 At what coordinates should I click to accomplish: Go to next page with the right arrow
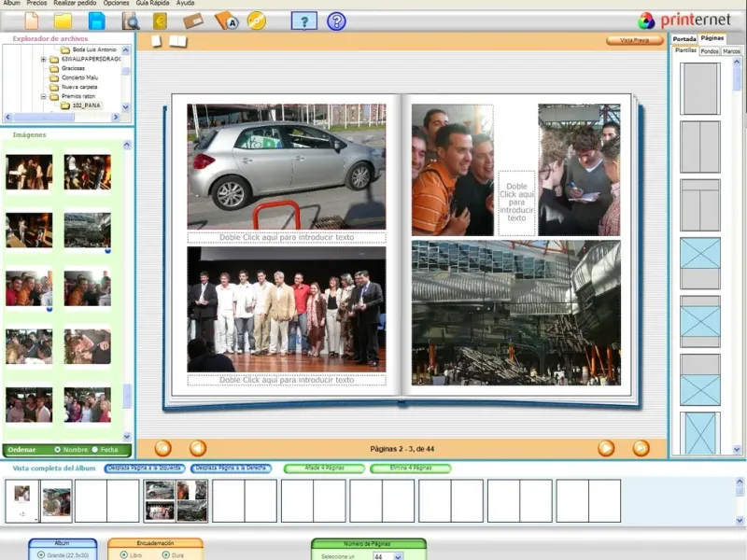[606, 448]
